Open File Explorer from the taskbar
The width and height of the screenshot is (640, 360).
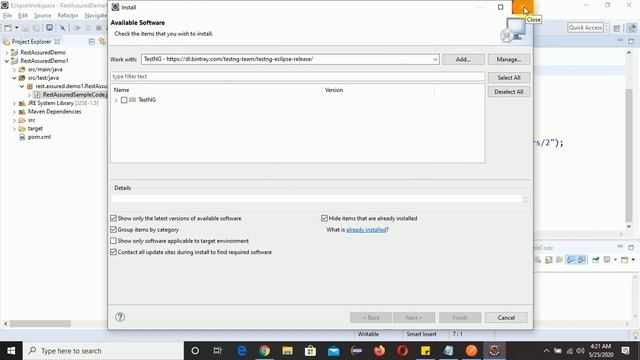pyautogui.click(x=287, y=351)
